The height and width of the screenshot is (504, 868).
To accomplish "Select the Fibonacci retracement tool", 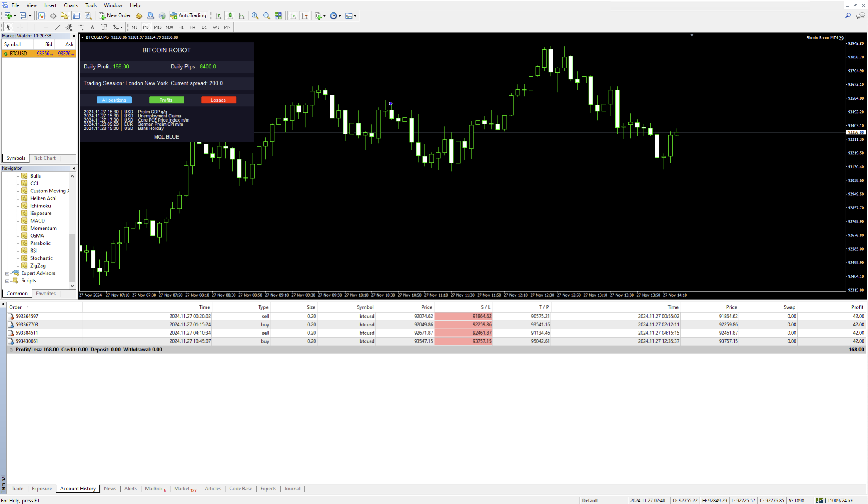I will (x=81, y=27).
